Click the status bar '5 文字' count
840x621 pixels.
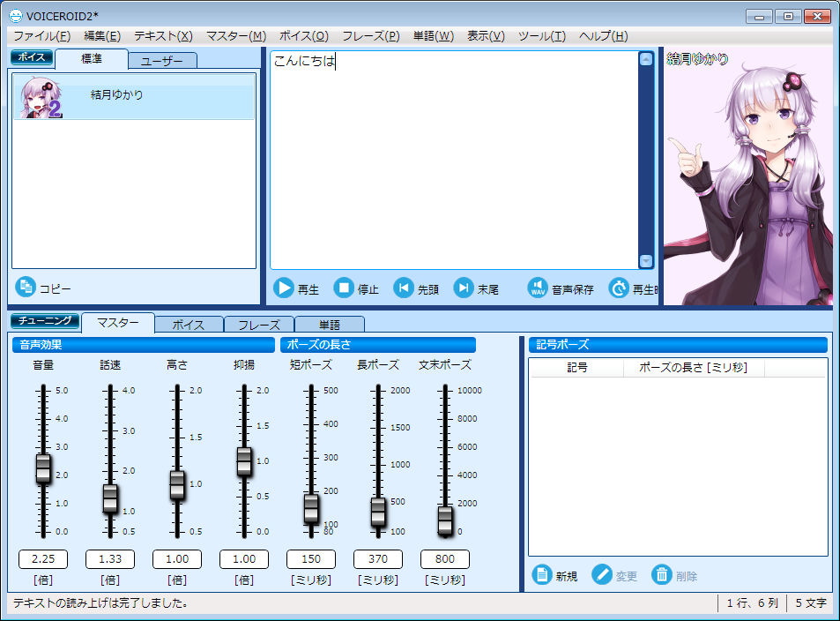click(x=811, y=603)
